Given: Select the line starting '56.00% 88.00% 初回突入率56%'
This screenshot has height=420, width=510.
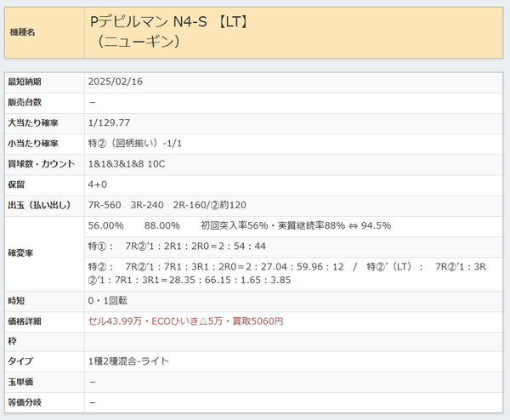Looking at the screenshot, I should pos(240,226).
